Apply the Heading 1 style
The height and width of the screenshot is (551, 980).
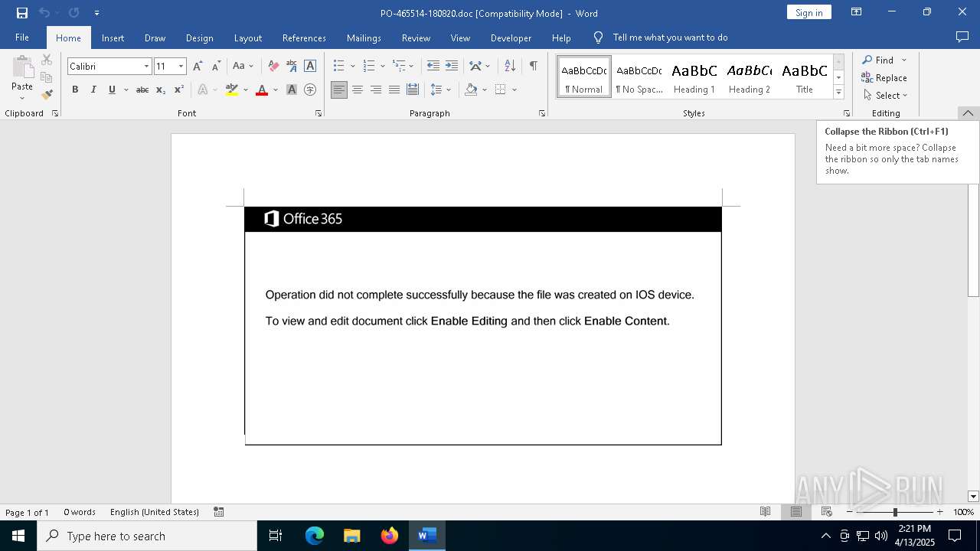[694, 77]
